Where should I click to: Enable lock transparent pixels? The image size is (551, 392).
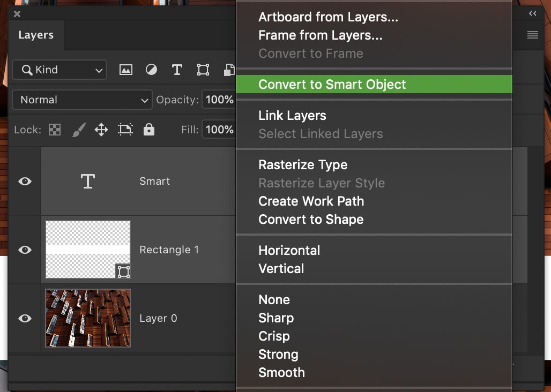pos(54,130)
